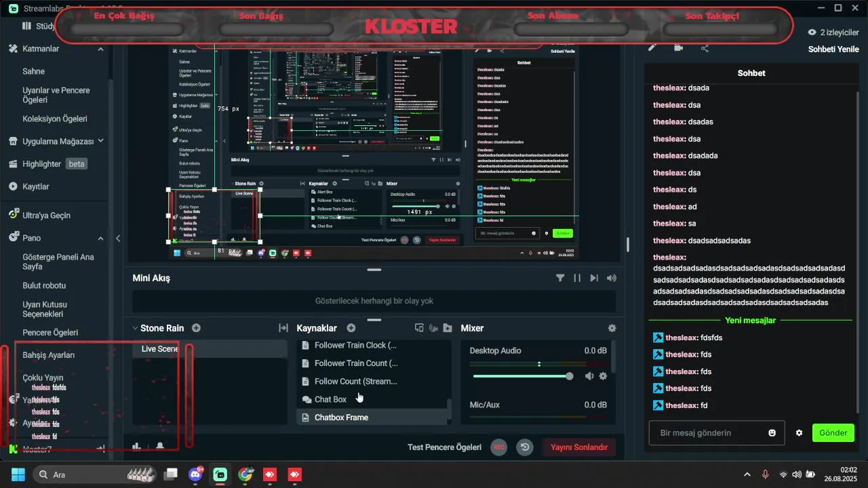Click Ultra'ya Geçin
Viewport: 868px width, 488px height.
coord(46,216)
